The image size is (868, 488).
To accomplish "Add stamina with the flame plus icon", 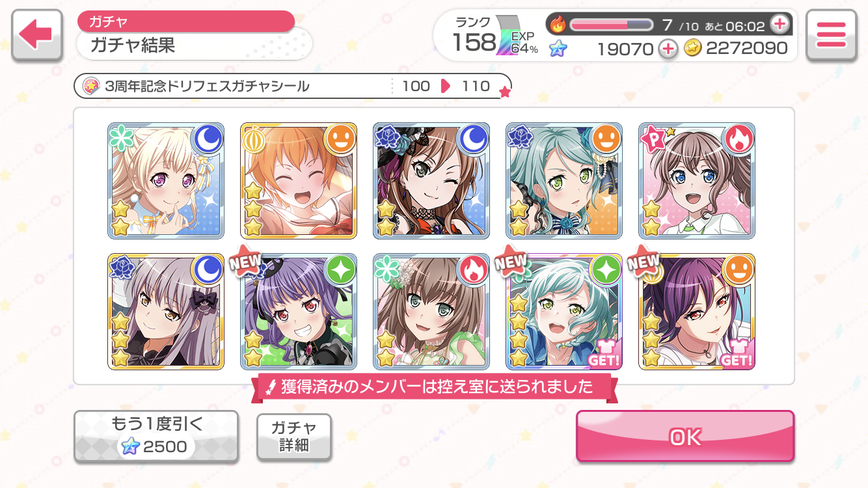I will click(x=779, y=25).
